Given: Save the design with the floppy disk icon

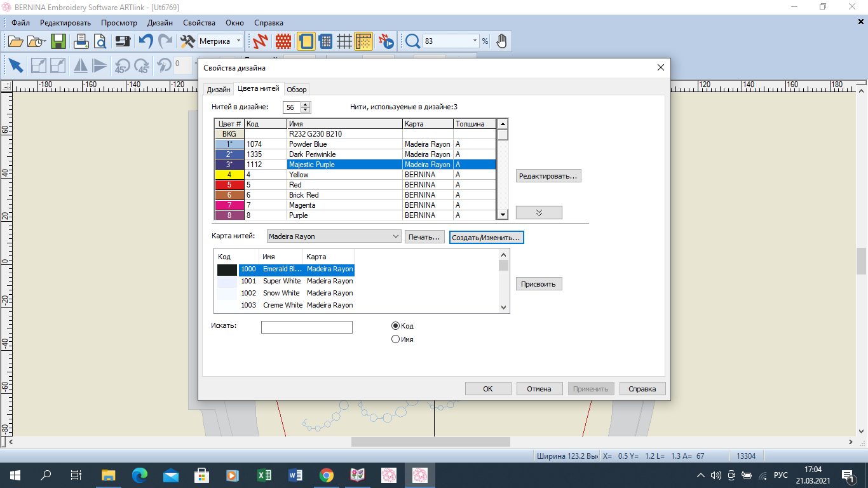Looking at the screenshot, I should click(58, 42).
